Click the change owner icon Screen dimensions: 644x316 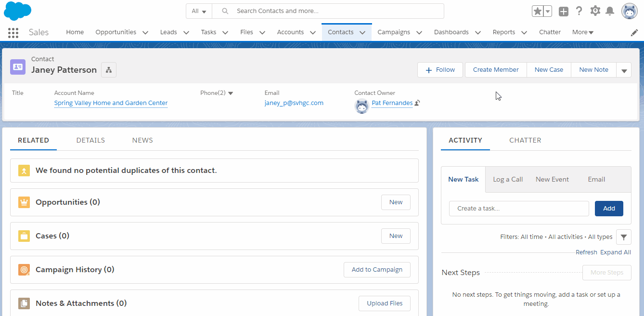click(x=417, y=103)
